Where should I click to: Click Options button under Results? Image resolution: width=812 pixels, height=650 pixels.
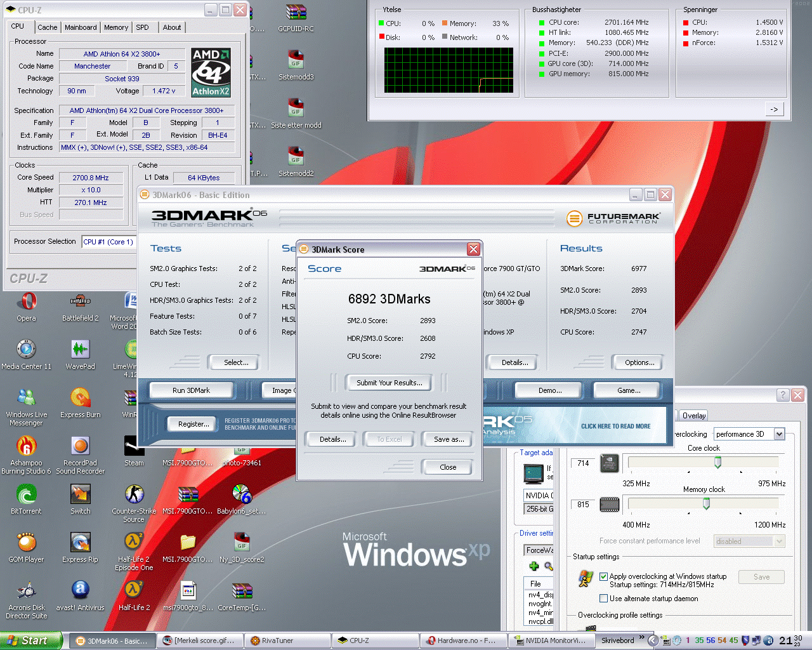click(x=639, y=362)
